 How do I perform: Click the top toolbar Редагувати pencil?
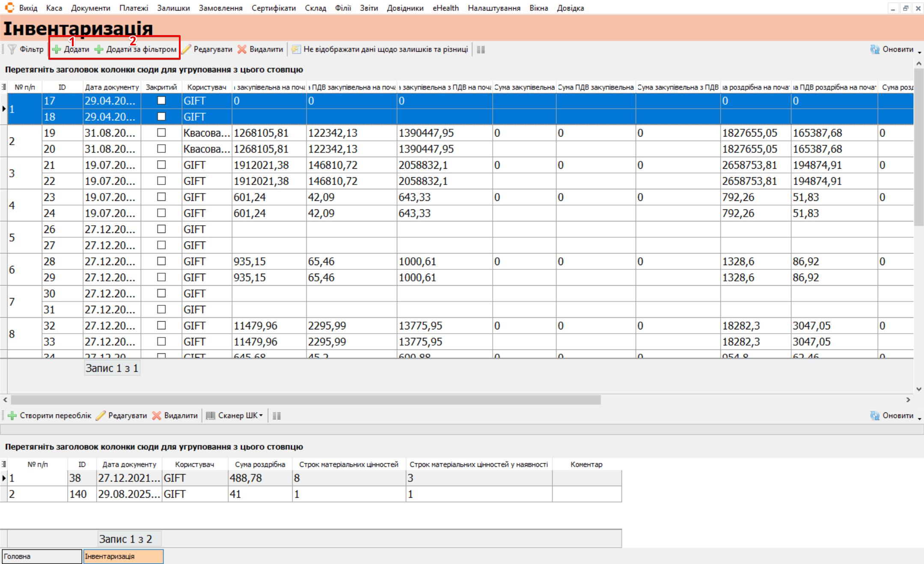tap(207, 49)
